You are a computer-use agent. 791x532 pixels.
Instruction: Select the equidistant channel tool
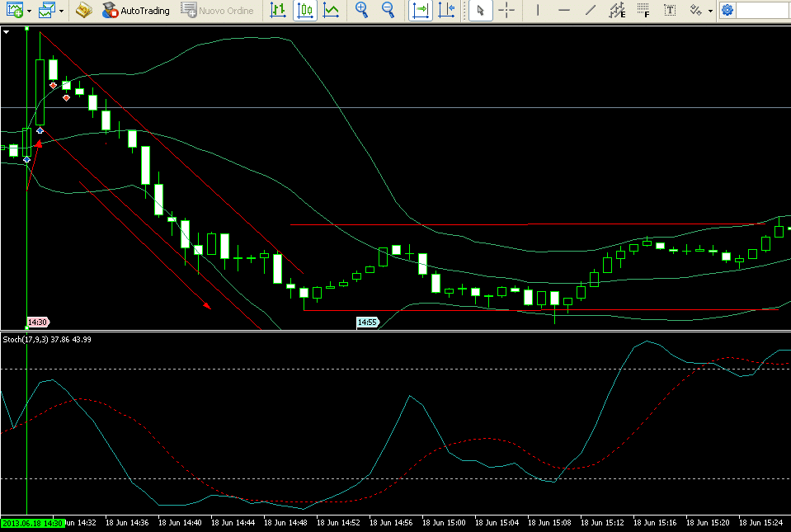click(x=617, y=10)
